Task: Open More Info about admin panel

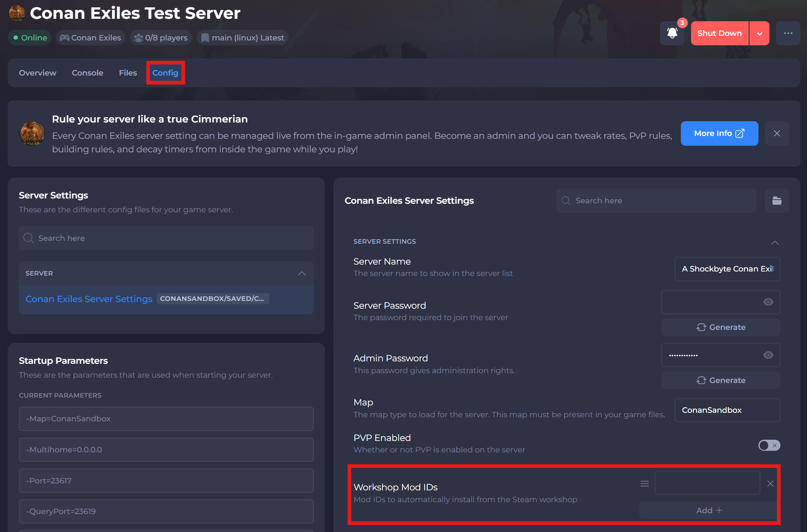Action: (x=719, y=134)
